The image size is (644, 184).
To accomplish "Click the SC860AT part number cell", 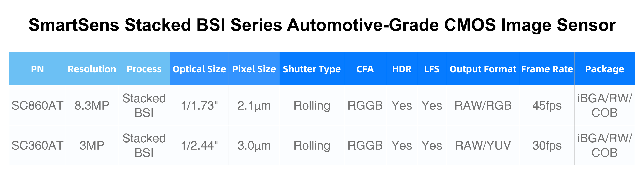I will click(37, 105).
